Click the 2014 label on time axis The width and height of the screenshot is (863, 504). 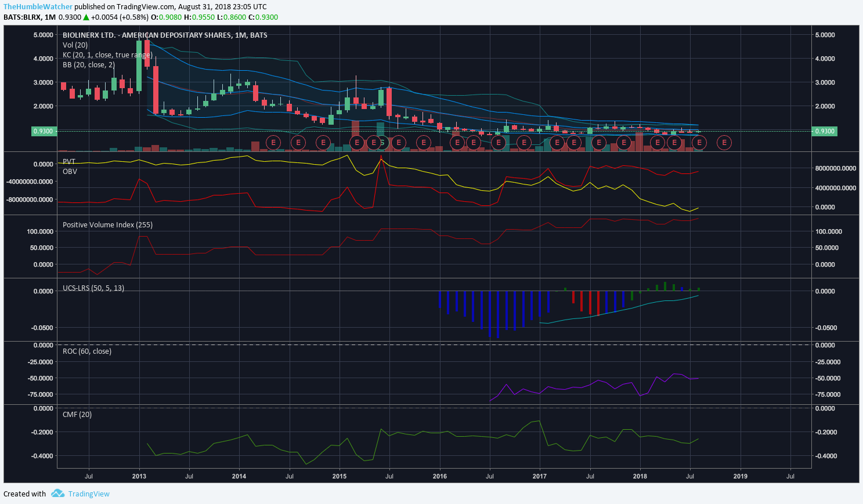239,476
